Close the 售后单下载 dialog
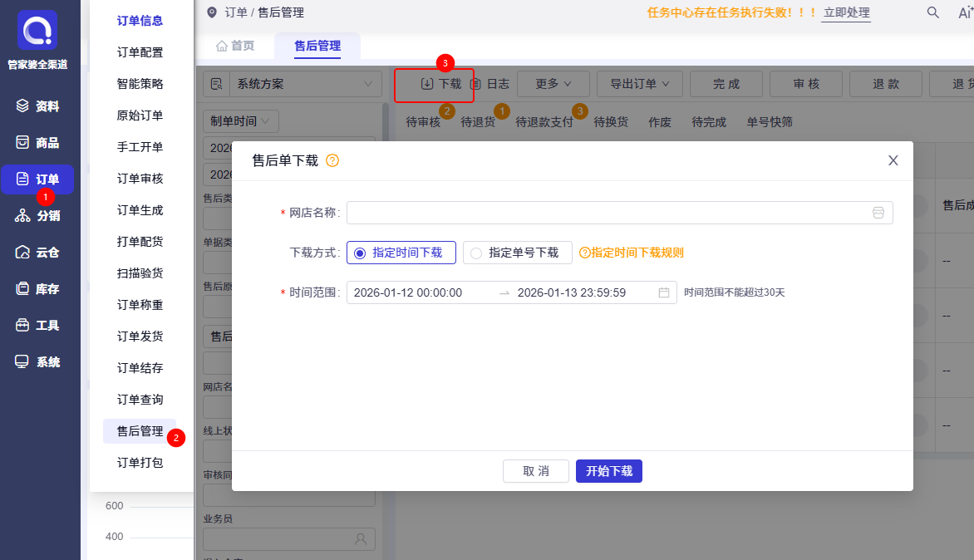This screenshot has height=560, width=974. coord(893,160)
